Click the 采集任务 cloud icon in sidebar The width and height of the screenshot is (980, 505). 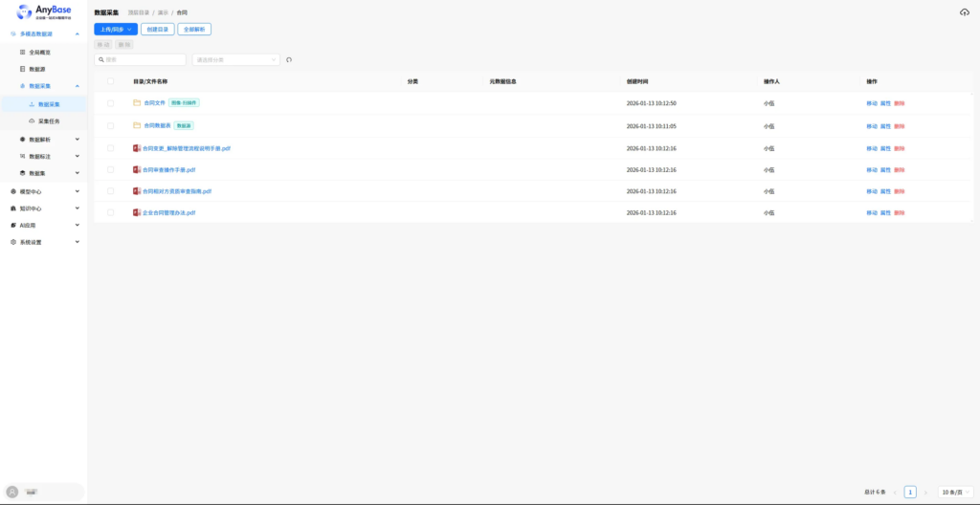[x=32, y=121]
